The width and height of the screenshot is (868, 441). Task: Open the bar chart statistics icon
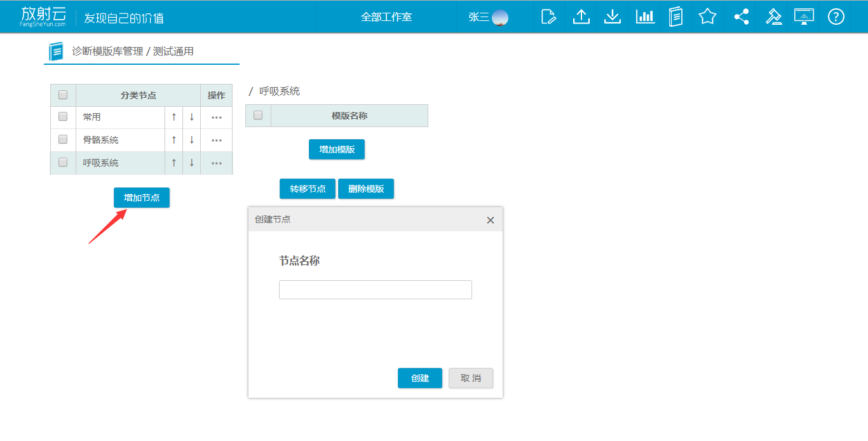pos(645,17)
